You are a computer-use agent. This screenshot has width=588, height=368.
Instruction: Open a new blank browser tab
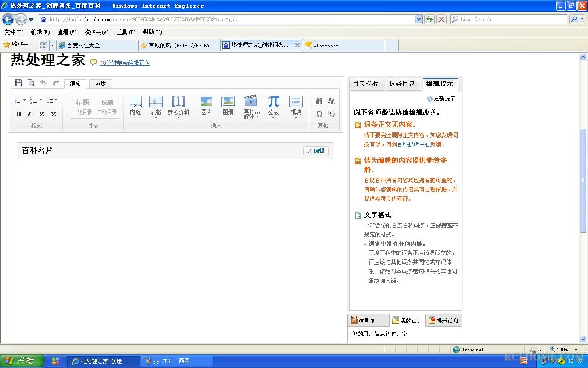click(391, 45)
